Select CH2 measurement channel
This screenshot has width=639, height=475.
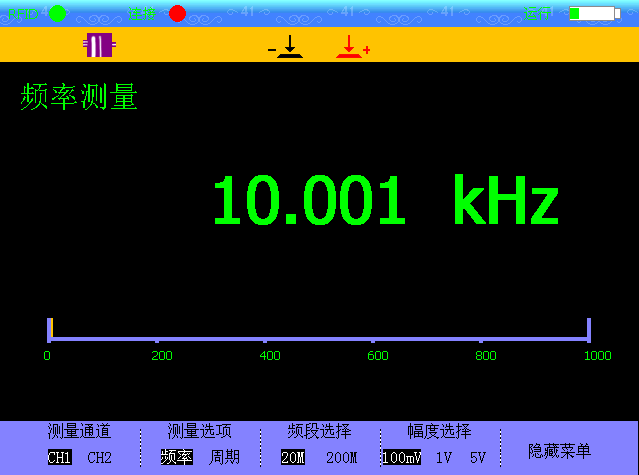[99, 458]
